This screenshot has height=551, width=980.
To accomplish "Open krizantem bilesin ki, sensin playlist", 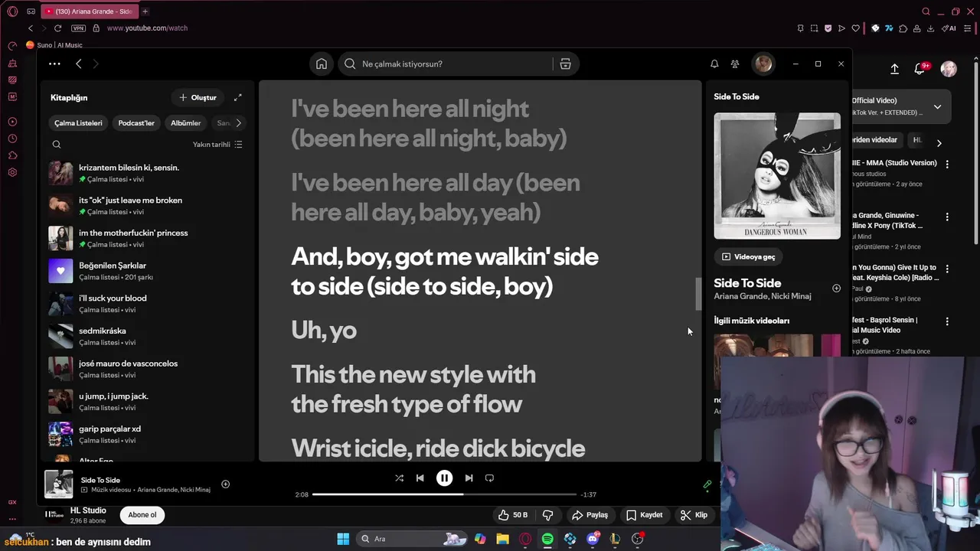I will (147, 173).
